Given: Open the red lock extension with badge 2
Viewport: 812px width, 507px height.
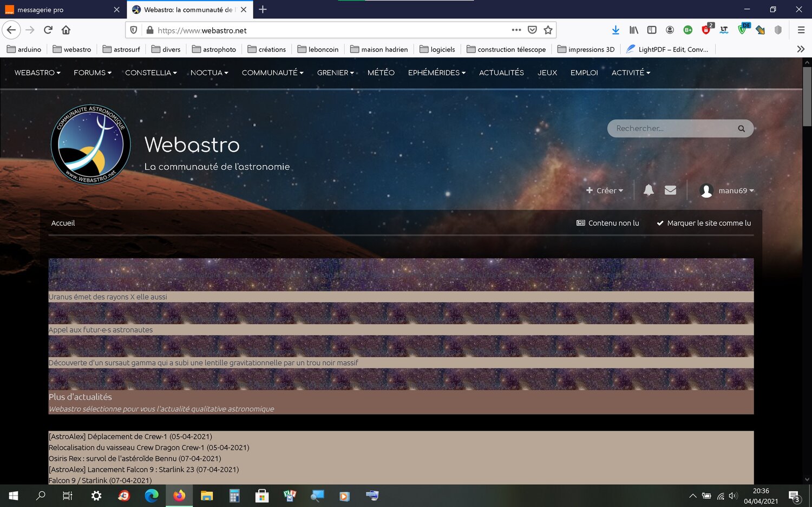Looking at the screenshot, I should pyautogui.click(x=707, y=29).
